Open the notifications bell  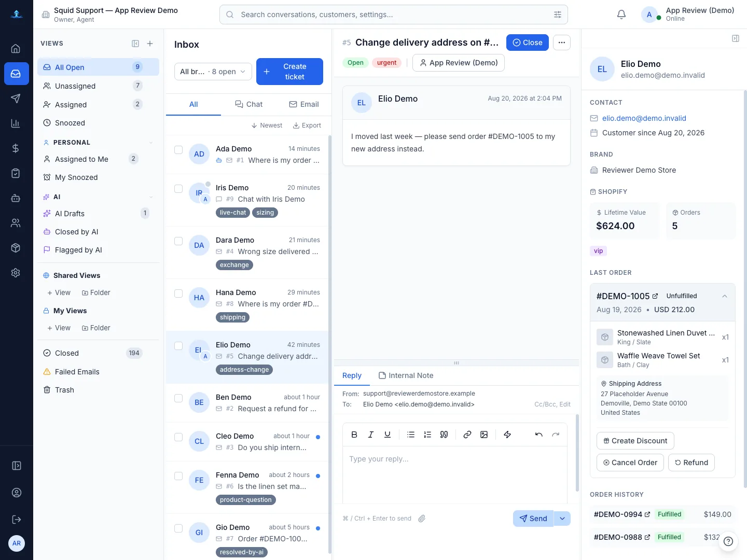(621, 15)
